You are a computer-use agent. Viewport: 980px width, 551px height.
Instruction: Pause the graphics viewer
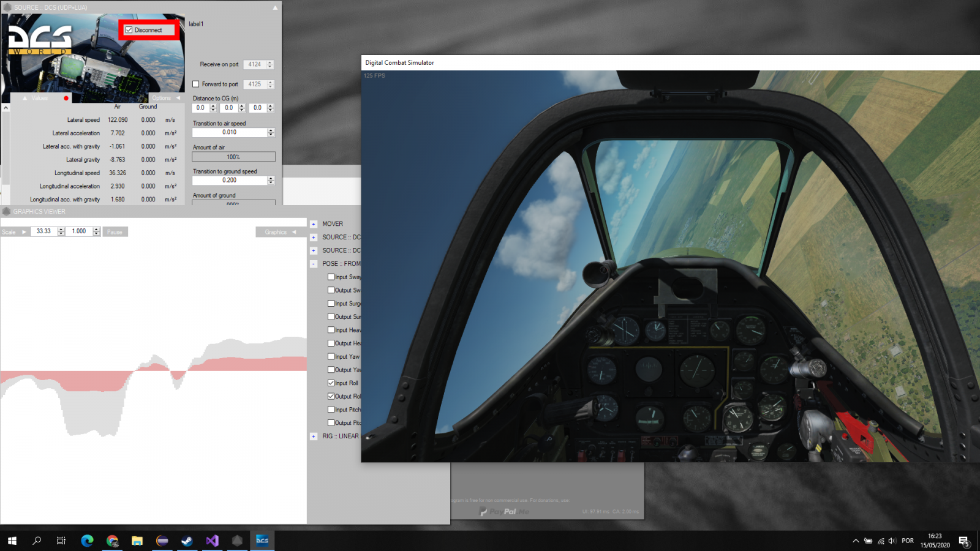[115, 232]
